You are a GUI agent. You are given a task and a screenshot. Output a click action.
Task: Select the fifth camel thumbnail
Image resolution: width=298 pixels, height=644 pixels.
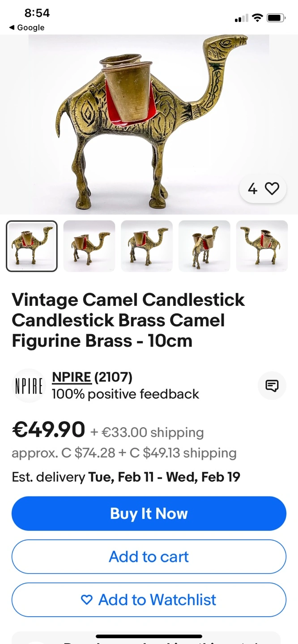coord(262,246)
